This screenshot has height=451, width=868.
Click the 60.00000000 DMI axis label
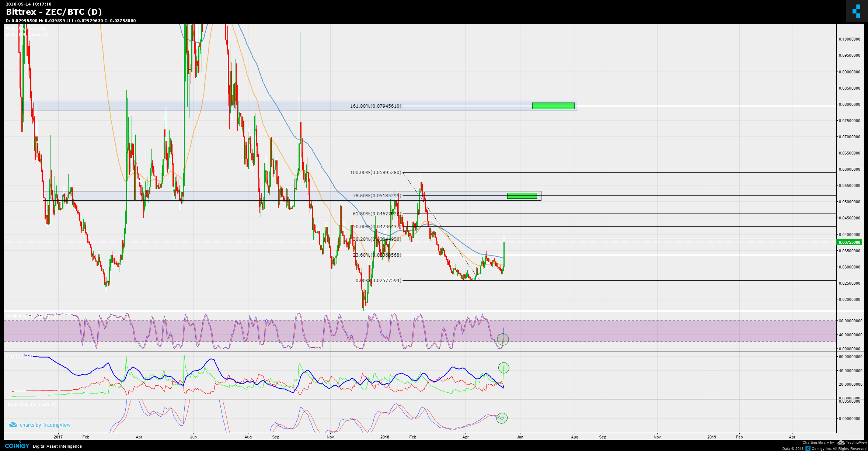click(850, 357)
